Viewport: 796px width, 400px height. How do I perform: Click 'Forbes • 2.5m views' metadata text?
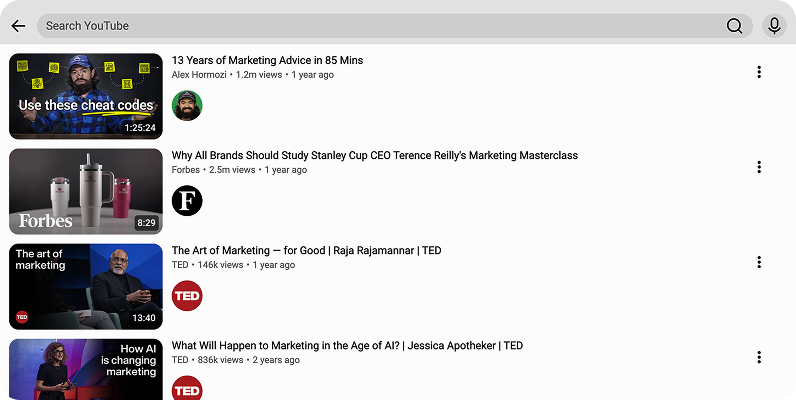pos(213,170)
